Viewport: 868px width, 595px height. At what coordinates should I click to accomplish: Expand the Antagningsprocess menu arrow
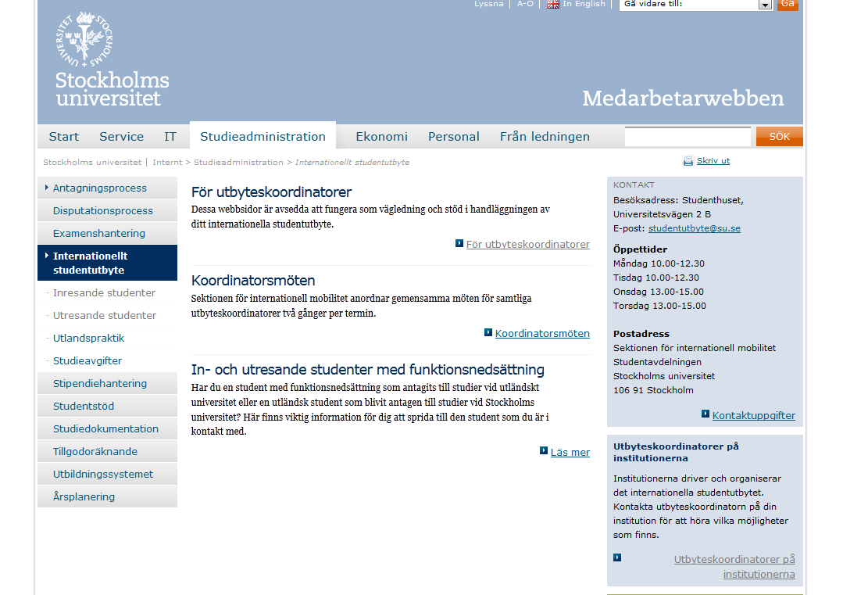click(x=47, y=188)
